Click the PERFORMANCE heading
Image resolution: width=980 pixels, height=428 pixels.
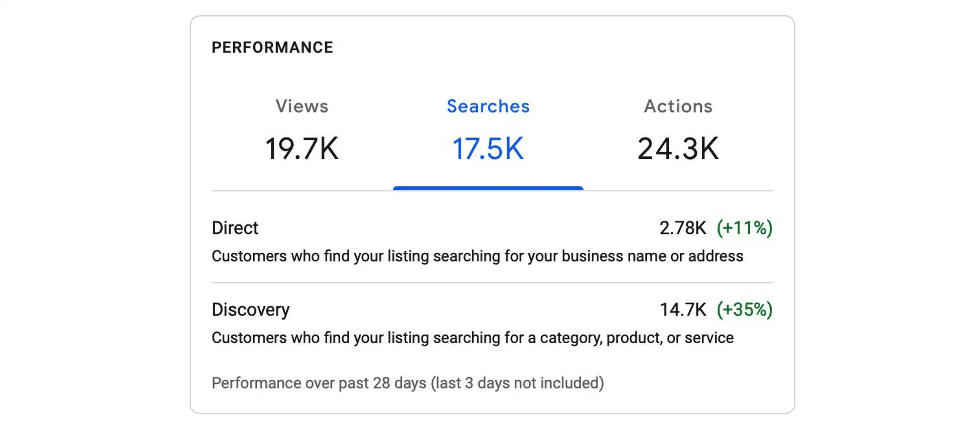[x=272, y=47]
